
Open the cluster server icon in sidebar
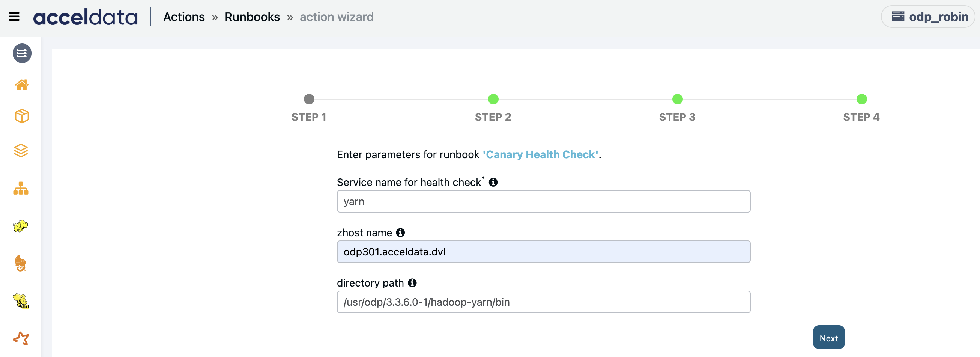(x=22, y=53)
